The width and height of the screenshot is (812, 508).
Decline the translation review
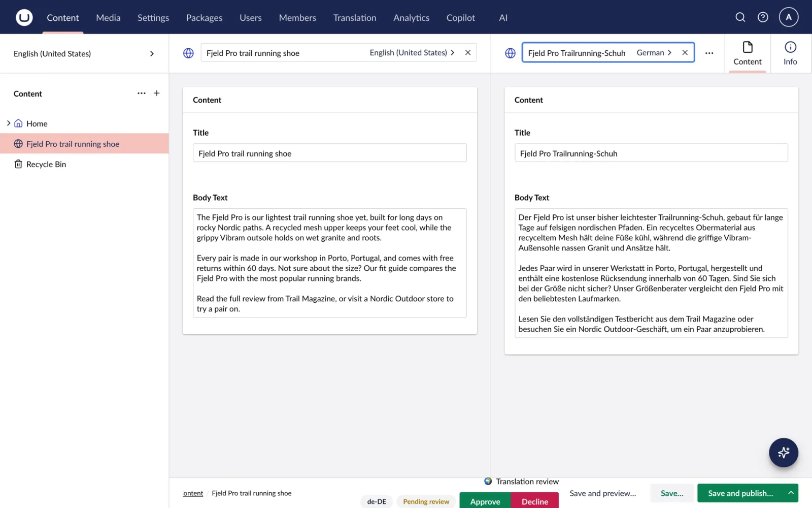535,500
